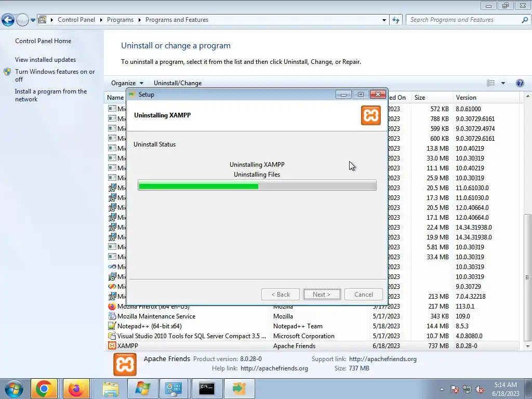Click the Notepad++ row icon
This screenshot has height=399, width=532.
[x=112, y=326]
